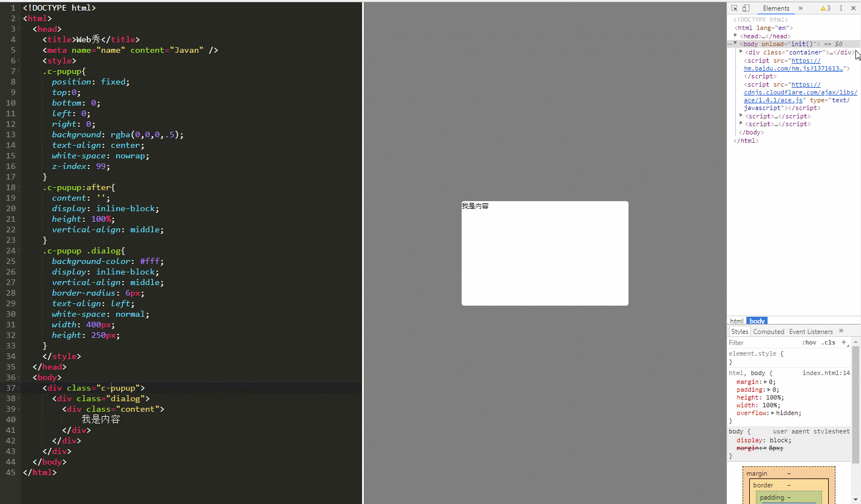
Task: Click the styles pane scrollbar up arrow
Action: pyautogui.click(x=855, y=342)
